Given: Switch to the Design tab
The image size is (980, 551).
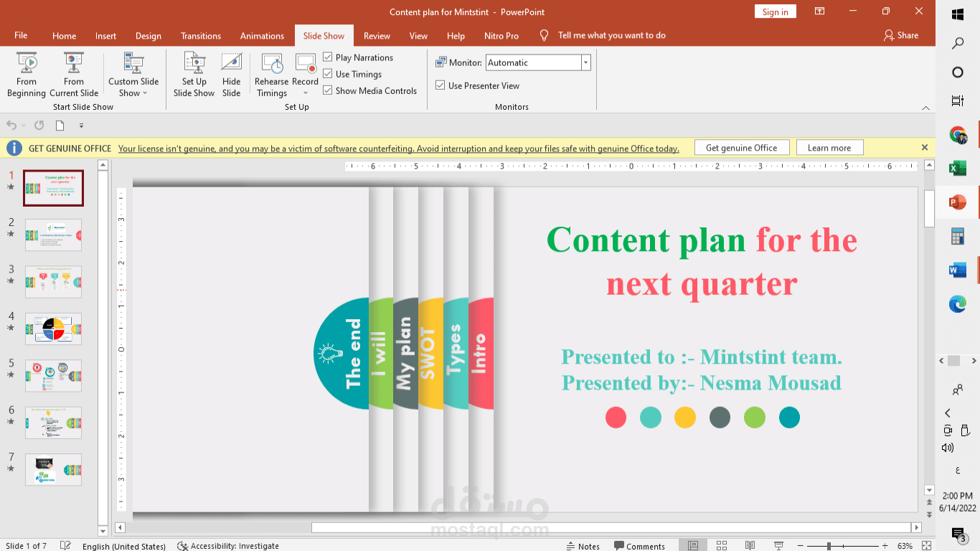Looking at the screenshot, I should pos(149,36).
